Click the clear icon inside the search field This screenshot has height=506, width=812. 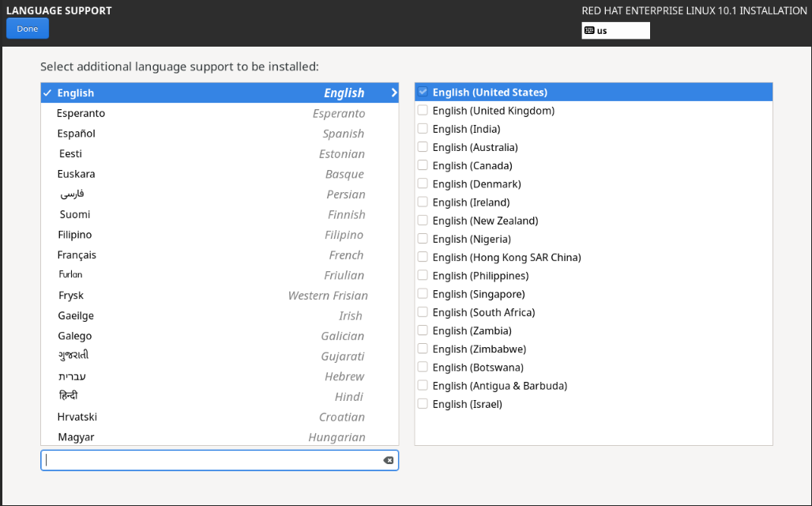(388, 459)
